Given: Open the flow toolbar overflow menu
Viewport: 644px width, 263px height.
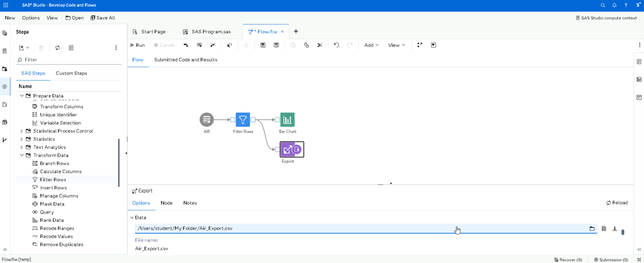Looking at the screenshot, I should coord(639,45).
